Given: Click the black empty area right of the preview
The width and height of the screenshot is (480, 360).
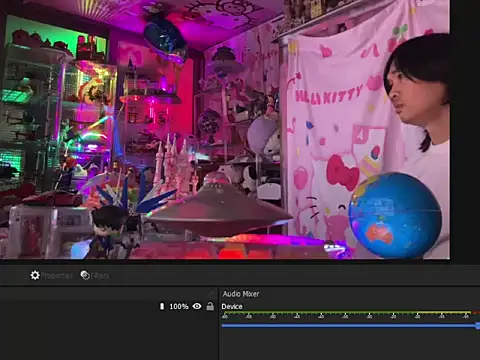Looking at the screenshot, I should click(465, 129).
